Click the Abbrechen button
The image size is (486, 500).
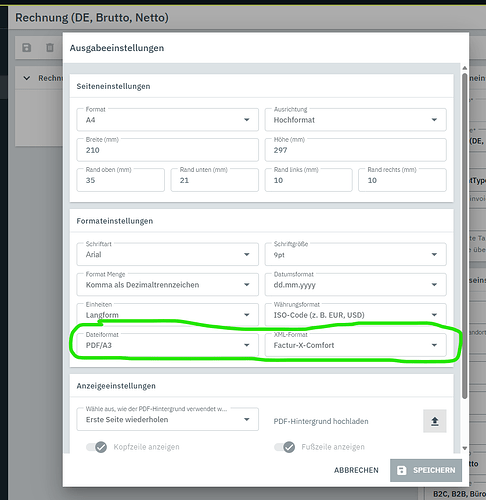click(356, 470)
